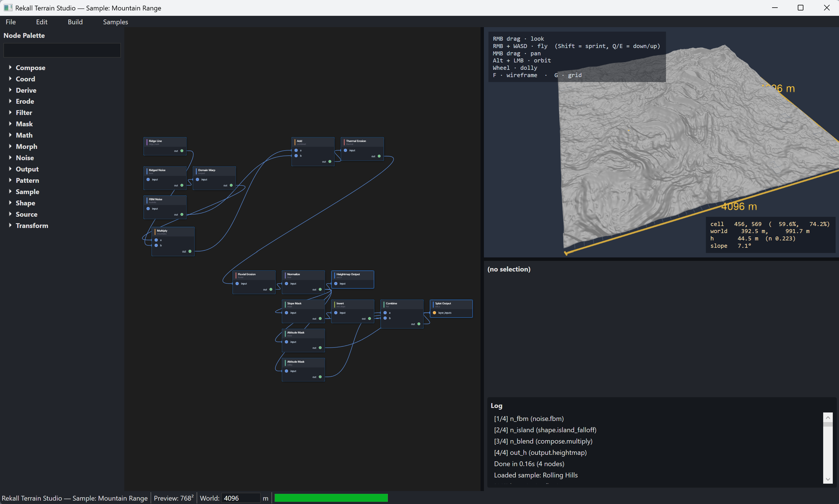839x504 pixels.
Task: Select the Ridge Line node title
Action: 155,141
